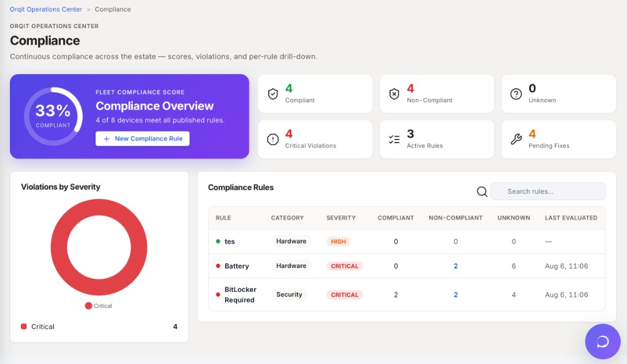627x364 pixels.
Task: Click BitLocker Required's unknown count 4
Action: (x=514, y=295)
